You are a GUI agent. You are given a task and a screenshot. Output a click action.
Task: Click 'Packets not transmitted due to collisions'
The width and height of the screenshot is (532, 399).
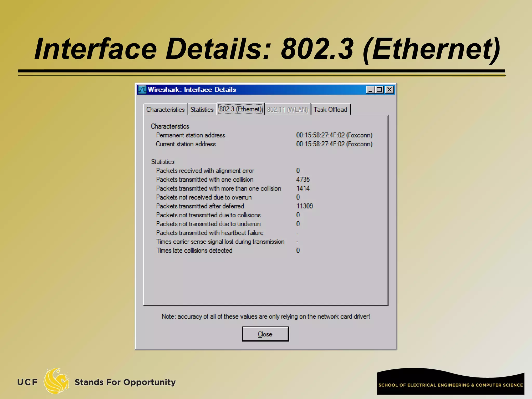point(208,215)
